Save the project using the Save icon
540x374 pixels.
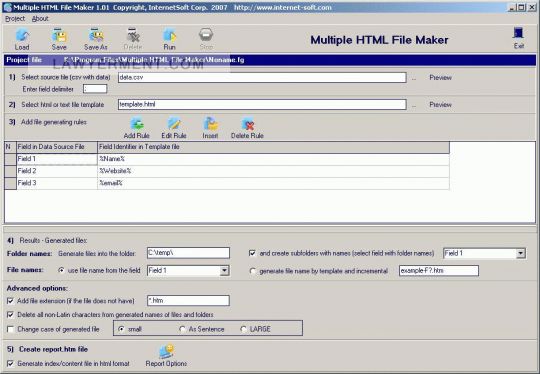coord(59,39)
